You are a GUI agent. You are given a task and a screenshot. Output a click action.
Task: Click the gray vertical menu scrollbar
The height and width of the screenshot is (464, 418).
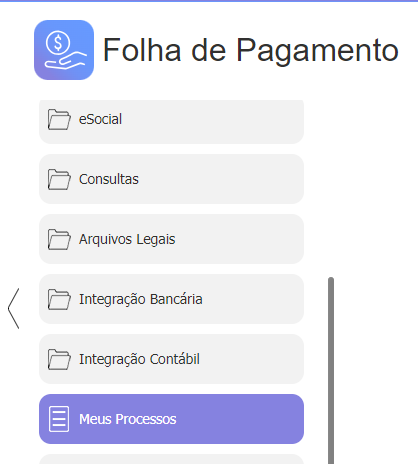coord(331,370)
